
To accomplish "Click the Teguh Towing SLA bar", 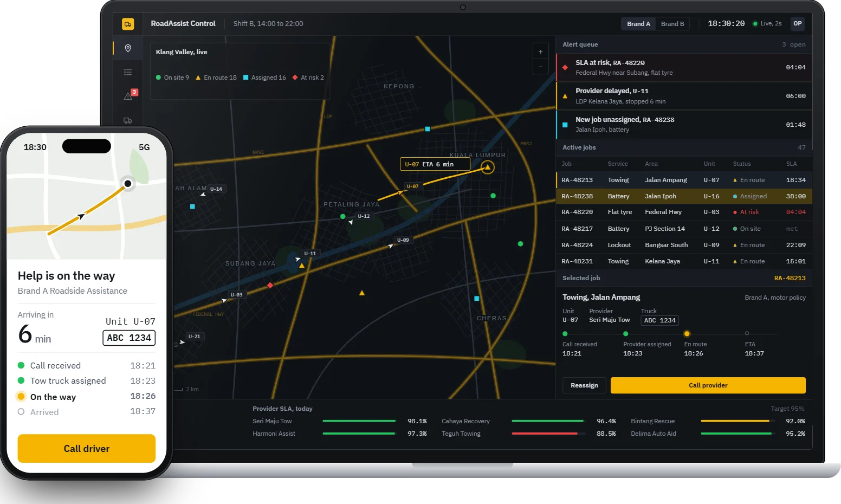I will pyautogui.click(x=548, y=434).
